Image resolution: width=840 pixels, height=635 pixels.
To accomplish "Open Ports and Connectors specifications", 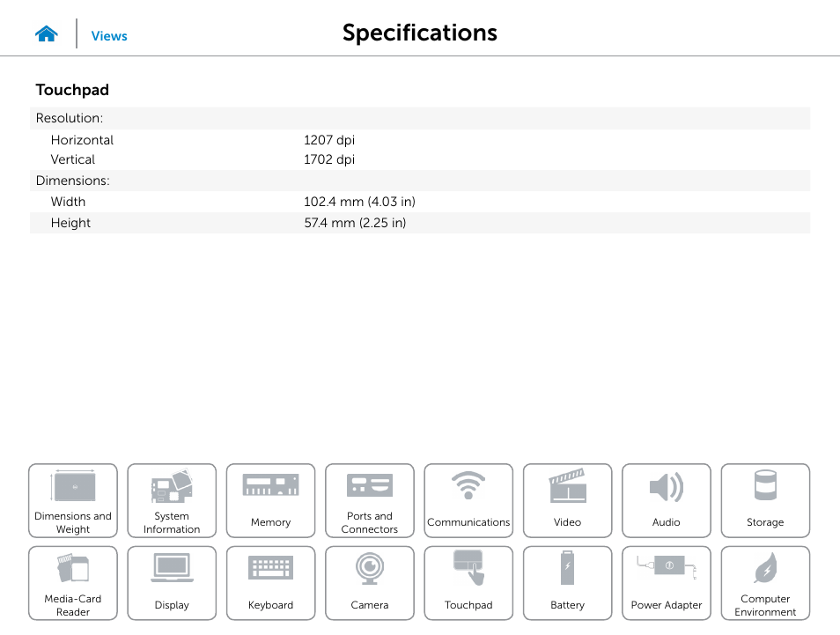I will [370, 500].
